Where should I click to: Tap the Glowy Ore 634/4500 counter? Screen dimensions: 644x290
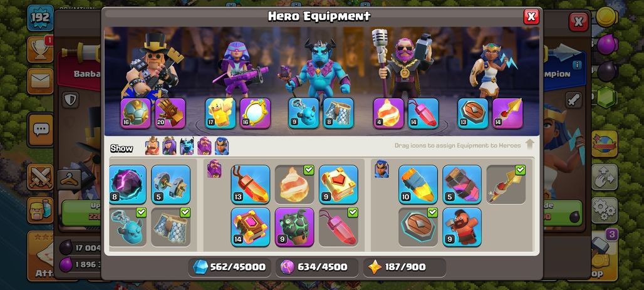pos(316,267)
